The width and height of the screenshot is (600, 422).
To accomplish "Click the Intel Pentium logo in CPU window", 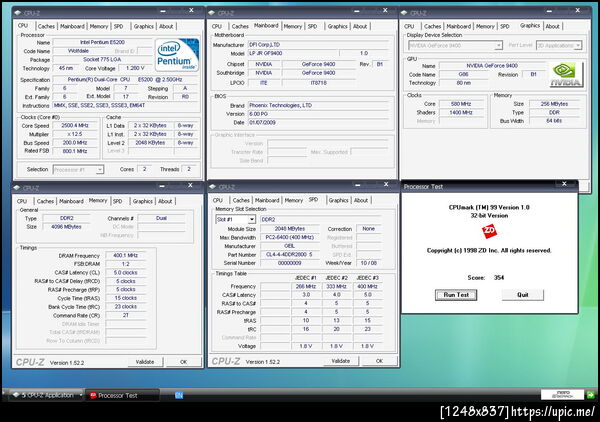I will tap(176, 55).
